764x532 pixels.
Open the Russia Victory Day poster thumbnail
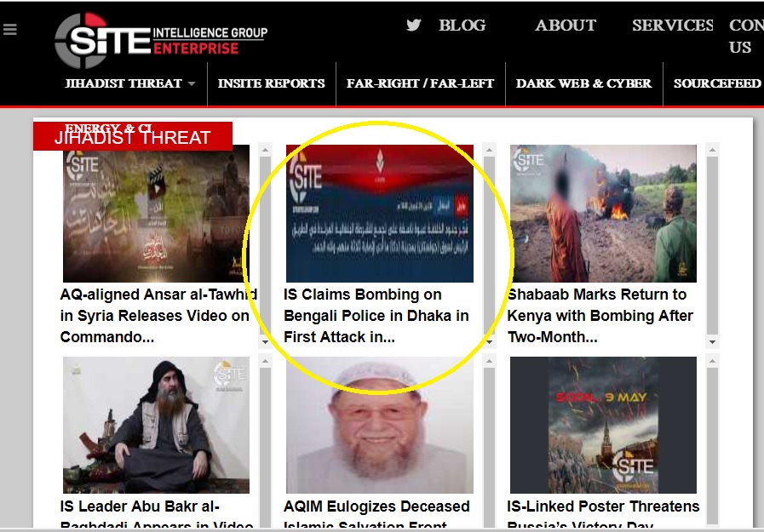pos(603,426)
